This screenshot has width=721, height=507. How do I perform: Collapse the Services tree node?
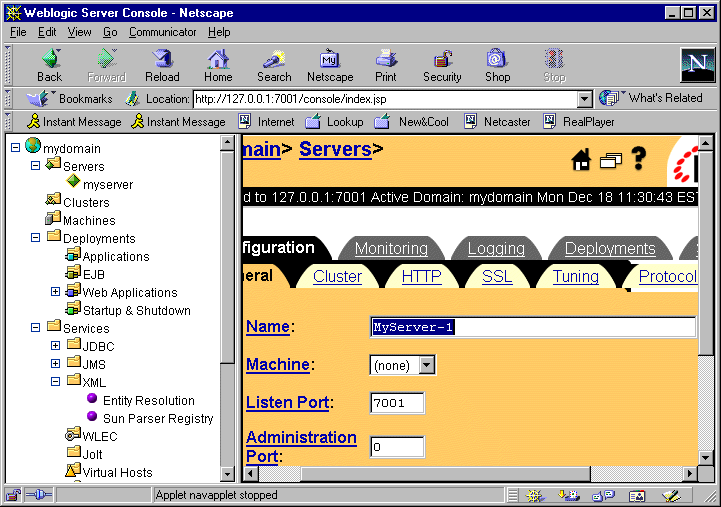point(35,328)
